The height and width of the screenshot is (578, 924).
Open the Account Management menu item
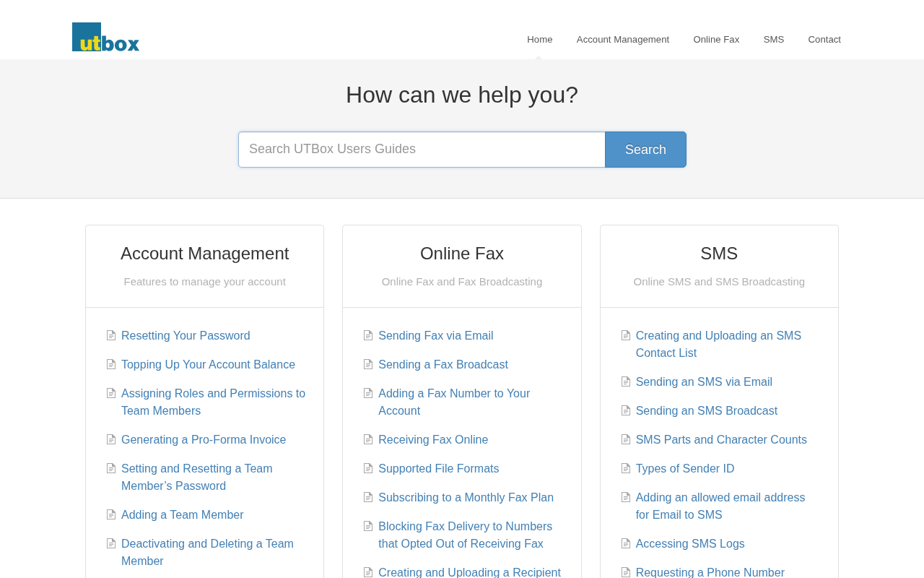623,40
